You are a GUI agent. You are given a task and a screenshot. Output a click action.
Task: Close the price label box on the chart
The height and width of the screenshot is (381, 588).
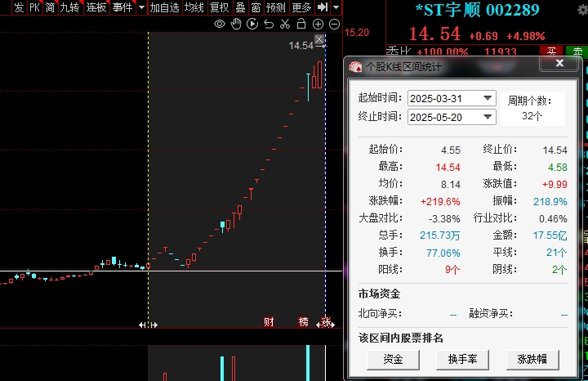pyautogui.click(x=319, y=39)
